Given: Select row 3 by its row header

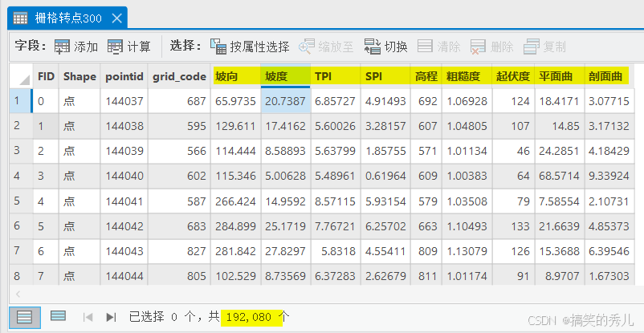Looking at the screenshot, I should click(21, 151).
